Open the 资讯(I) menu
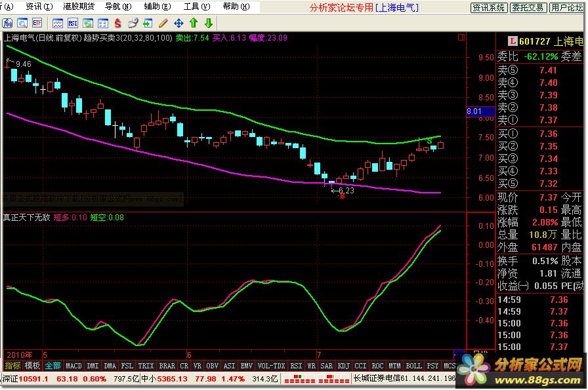Viewport: 588px width, 390px height. click(x=39, y=7)
